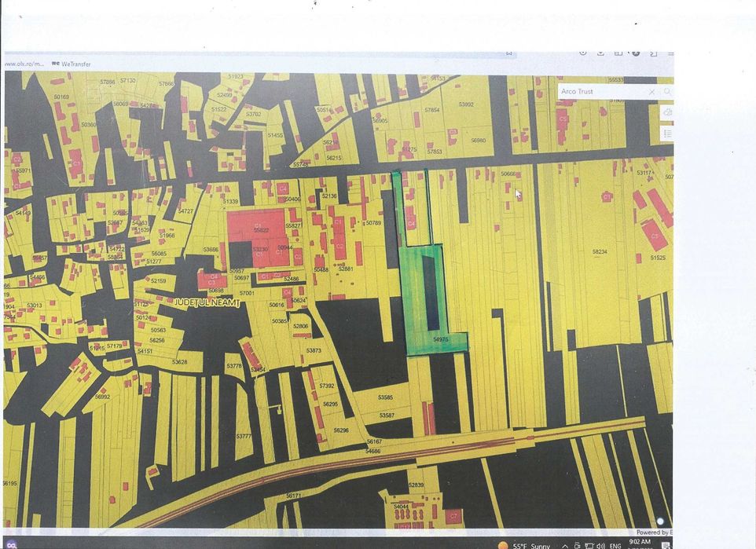Open the map legend list tool
The width and height of the screenshot is (756, 549).
pos(668,134)
